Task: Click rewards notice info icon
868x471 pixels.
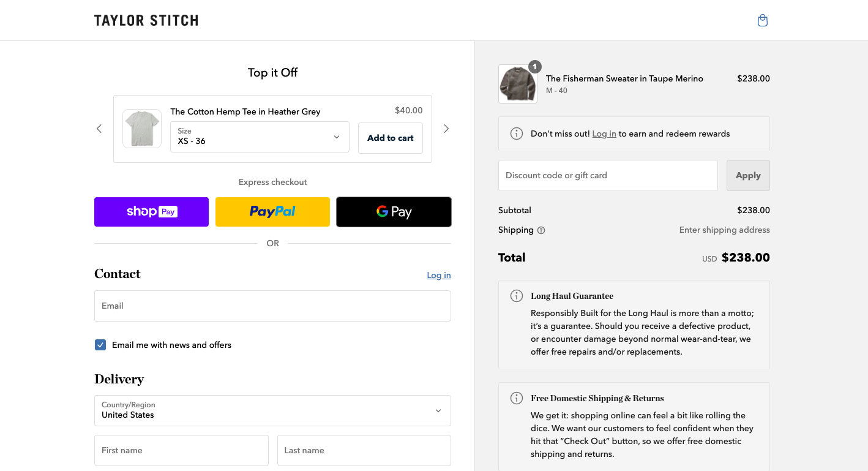Action: pyautogui.click(x=517, y=134)
